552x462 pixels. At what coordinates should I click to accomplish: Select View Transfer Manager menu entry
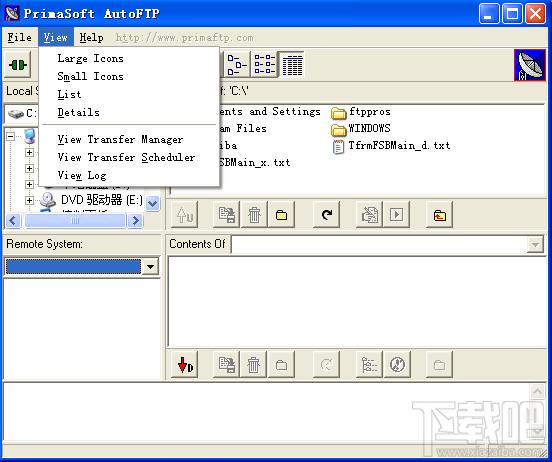coord(129,139)
